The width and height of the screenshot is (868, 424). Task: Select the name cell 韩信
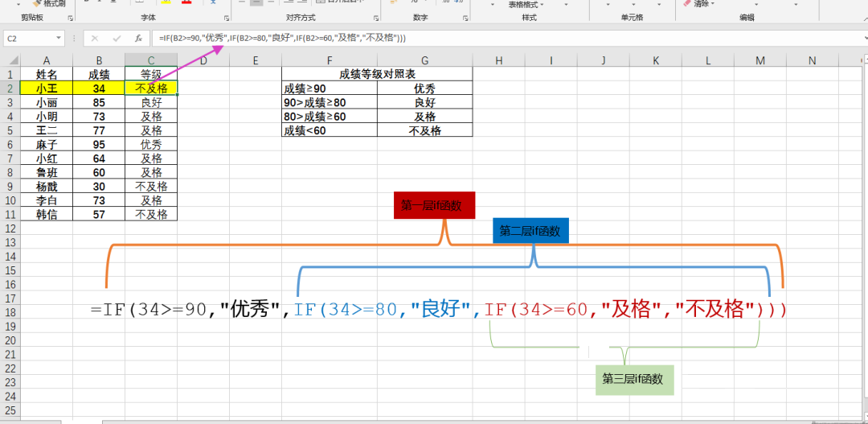pos(47,214)
